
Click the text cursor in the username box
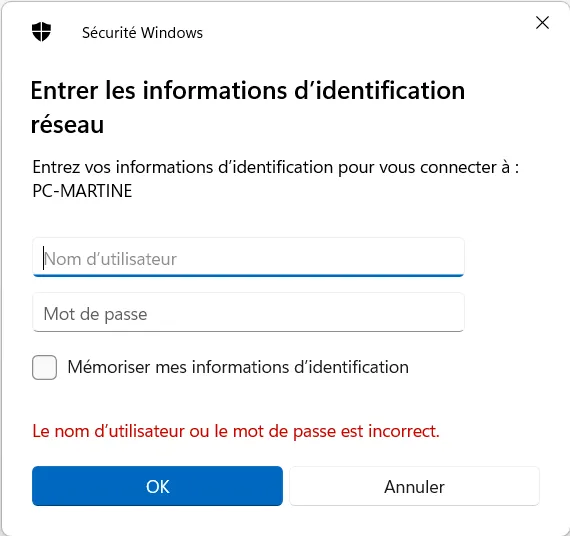[44, 258]
